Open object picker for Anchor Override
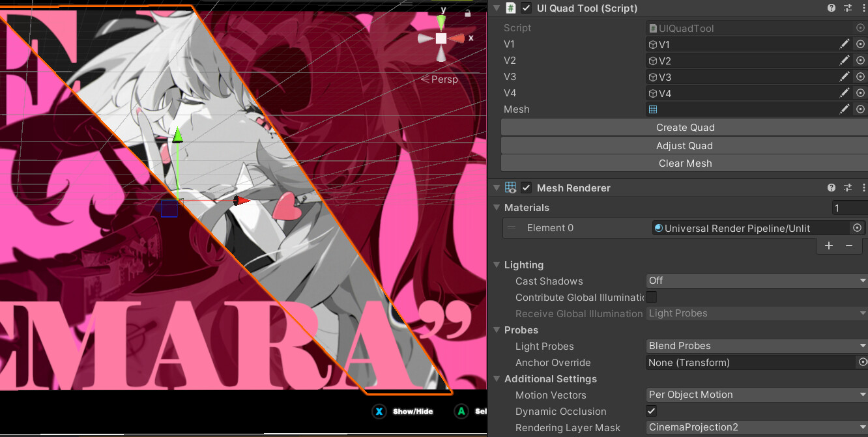868x437 pixels. point(863,362)
